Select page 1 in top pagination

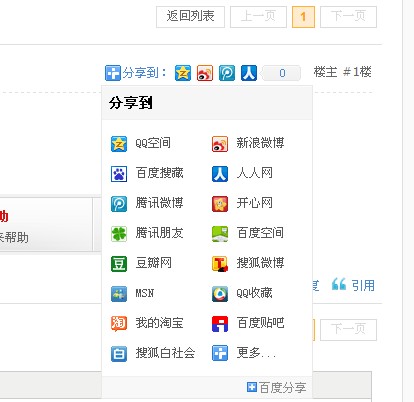(x=303, y=17)
